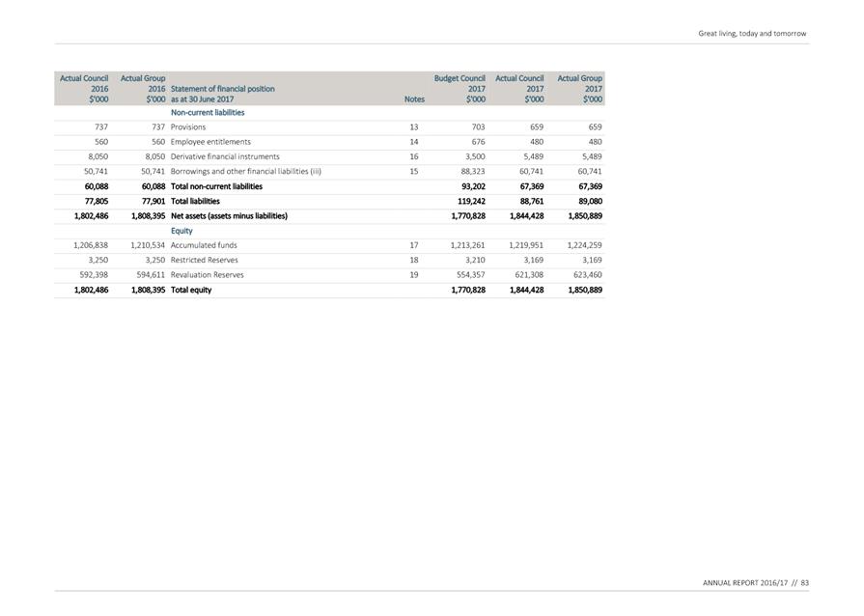Select Revaluation Reserves value 594,611
Screen dimensions: 864x616
(x=151, y=275)
